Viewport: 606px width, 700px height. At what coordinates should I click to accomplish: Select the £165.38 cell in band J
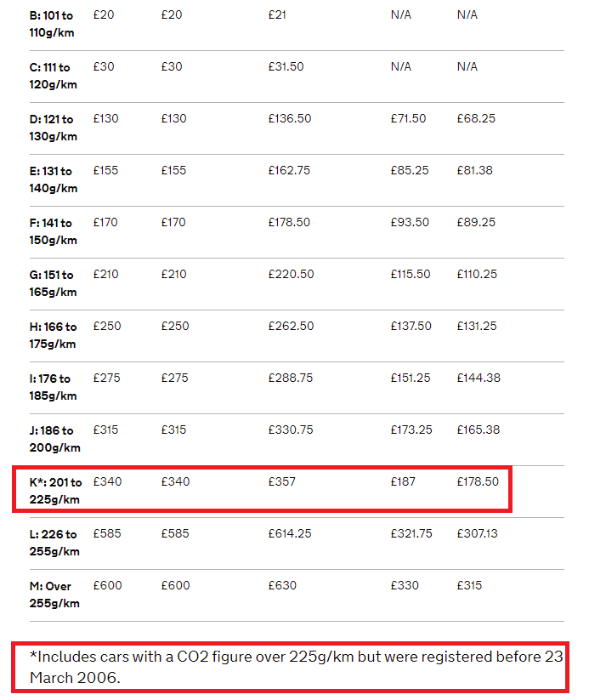[479, 430]
